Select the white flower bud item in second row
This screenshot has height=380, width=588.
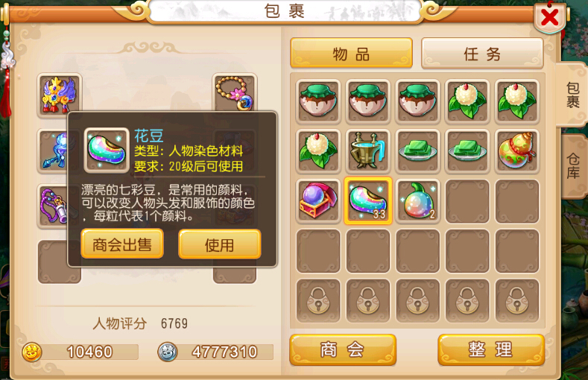click(318, 151)
